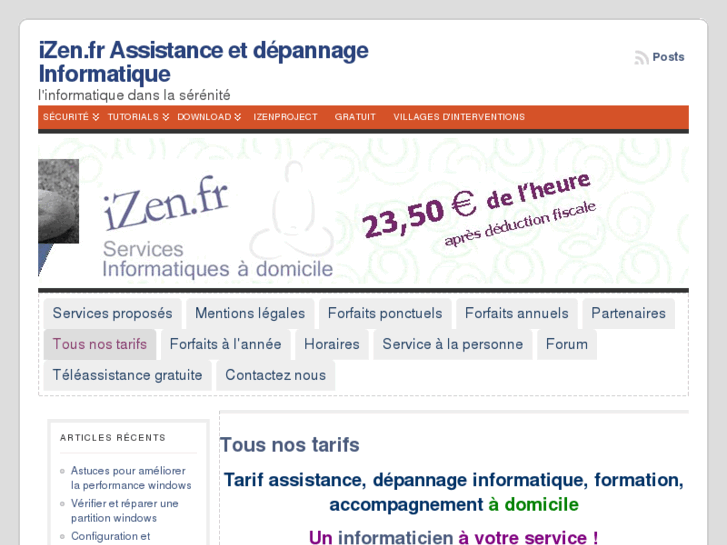The image size is (727, 545).
Task: Open the iZen.fr site title link
Action: pyautogui.click(x=204, y=62)
